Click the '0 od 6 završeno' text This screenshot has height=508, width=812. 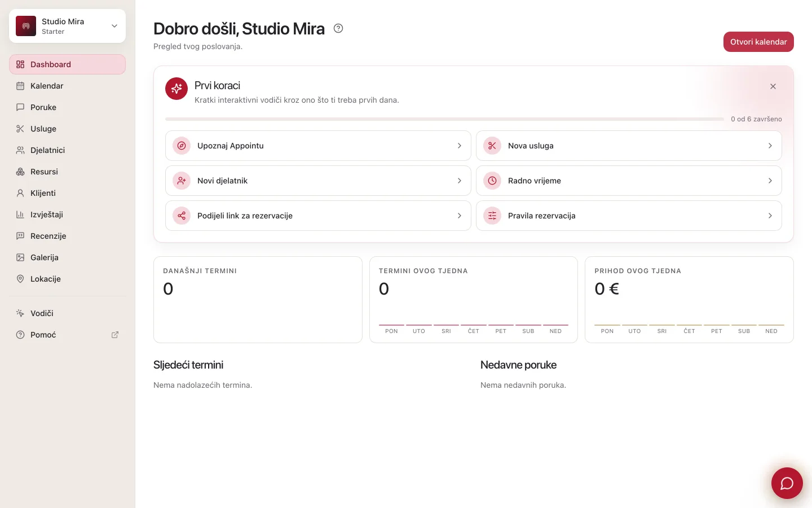tap(756, 119)
